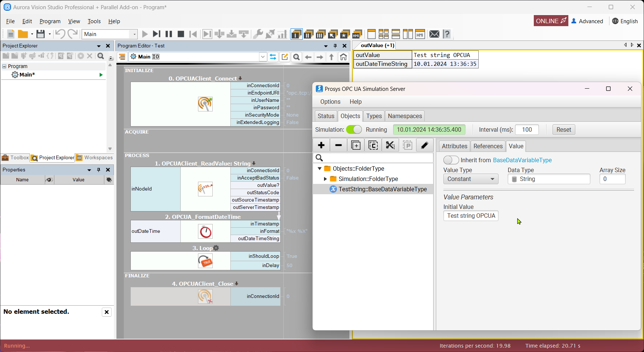
Task: Click the minus icon to remove node
Action: pos(338,145)
